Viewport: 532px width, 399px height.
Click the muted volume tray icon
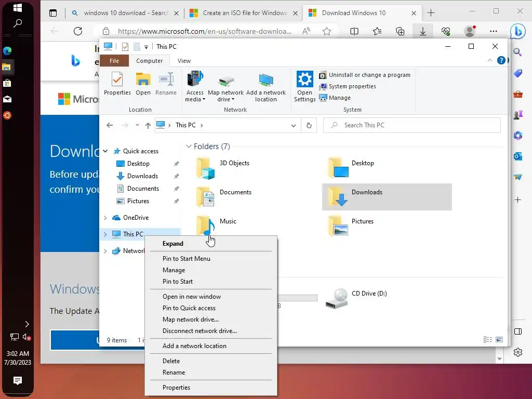[27, 337]
